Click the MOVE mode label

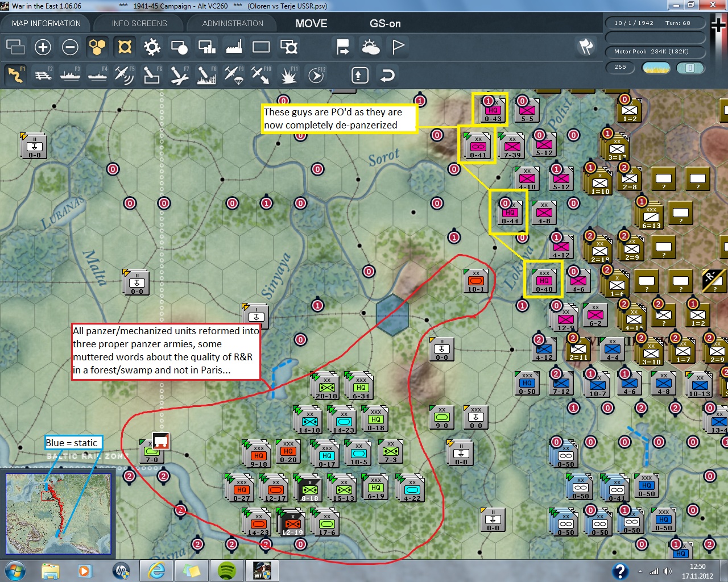coord(311,23)
